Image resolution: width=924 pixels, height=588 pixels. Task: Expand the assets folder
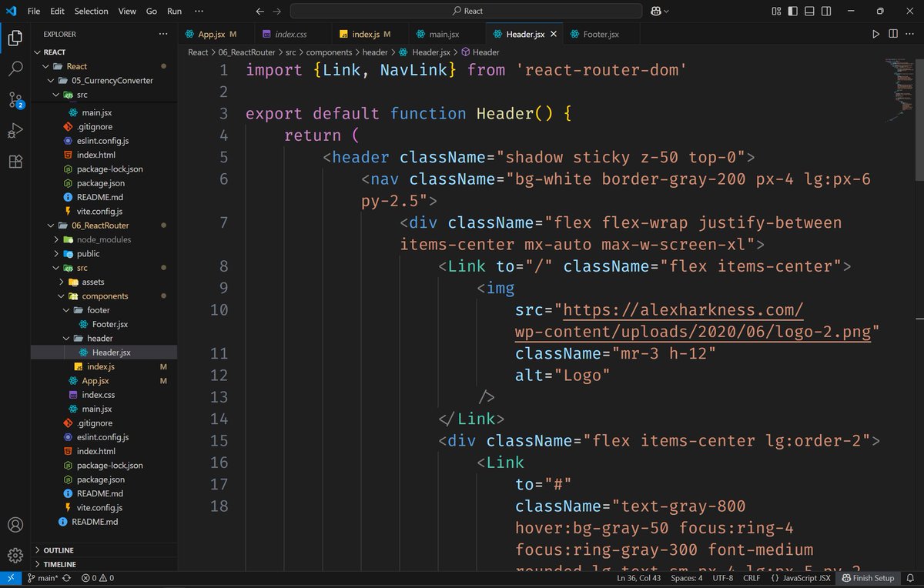(92, 282)
